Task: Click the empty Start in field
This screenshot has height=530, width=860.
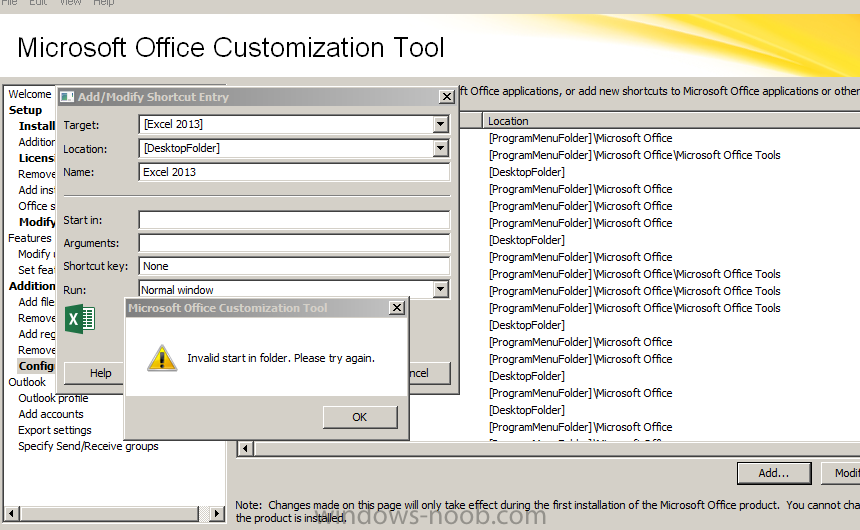Action: pos(294,220)
